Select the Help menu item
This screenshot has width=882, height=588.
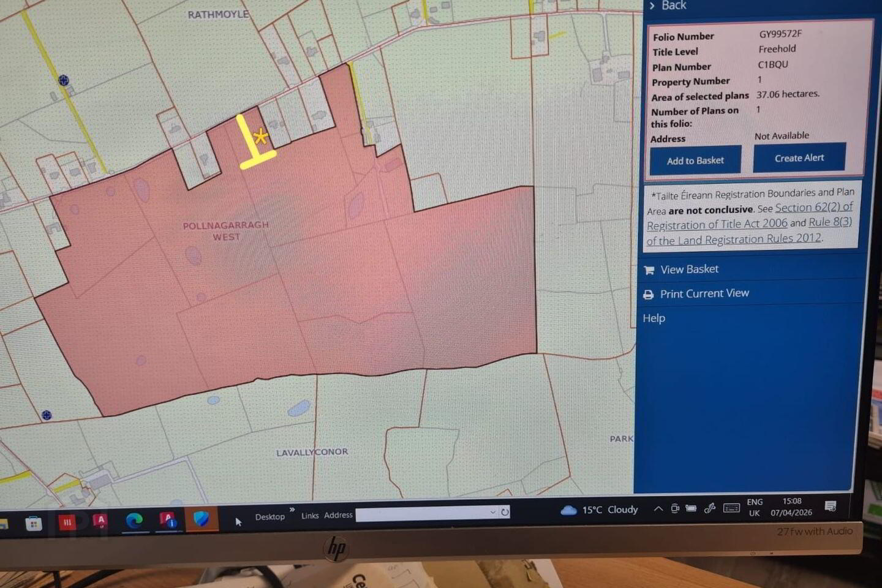coord(654,318)
